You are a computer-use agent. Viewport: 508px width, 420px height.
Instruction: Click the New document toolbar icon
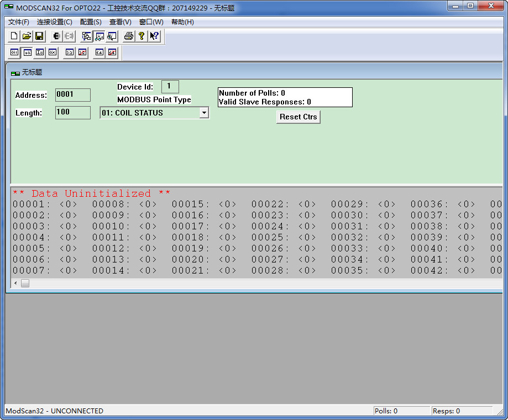(13, 36)
